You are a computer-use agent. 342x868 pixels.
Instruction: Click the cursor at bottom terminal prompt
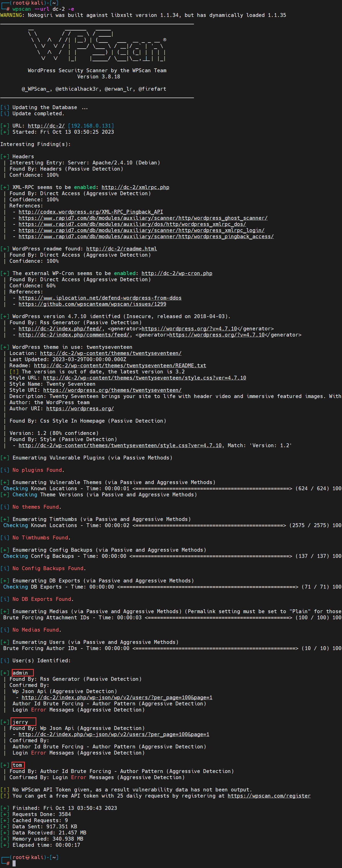[14, 864]
